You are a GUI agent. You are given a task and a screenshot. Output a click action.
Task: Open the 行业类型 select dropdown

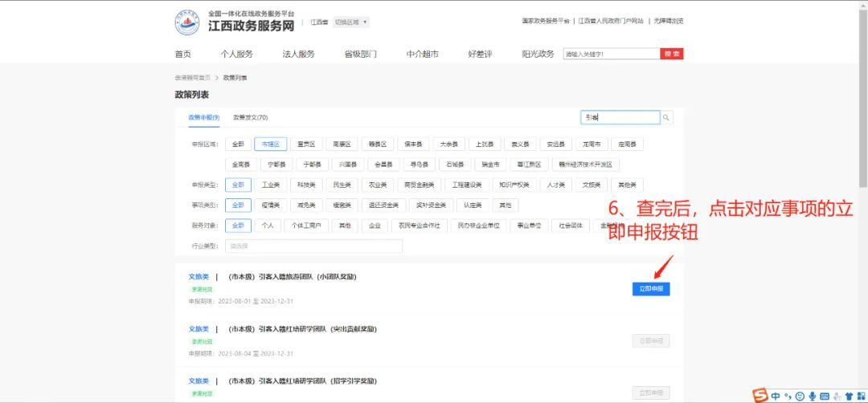tap(314, 246)
